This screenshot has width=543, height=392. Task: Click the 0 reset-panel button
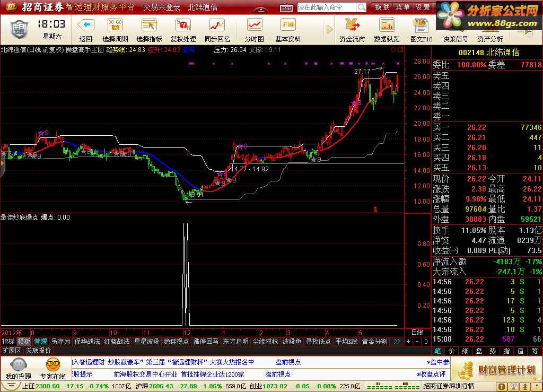point(426,342)
